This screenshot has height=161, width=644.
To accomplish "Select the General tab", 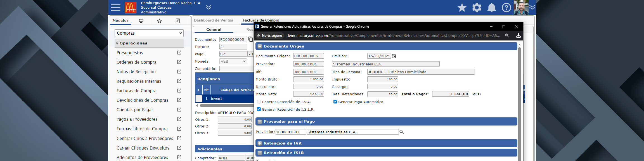I will pos(214,29).
